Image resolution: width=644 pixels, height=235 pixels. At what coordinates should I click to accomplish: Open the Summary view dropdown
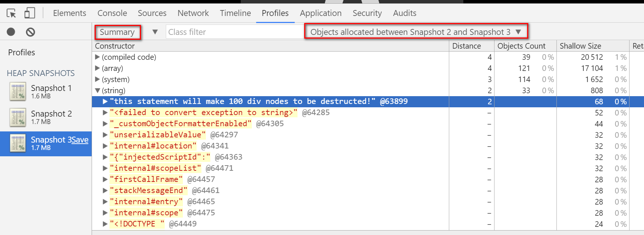[117, 32]
